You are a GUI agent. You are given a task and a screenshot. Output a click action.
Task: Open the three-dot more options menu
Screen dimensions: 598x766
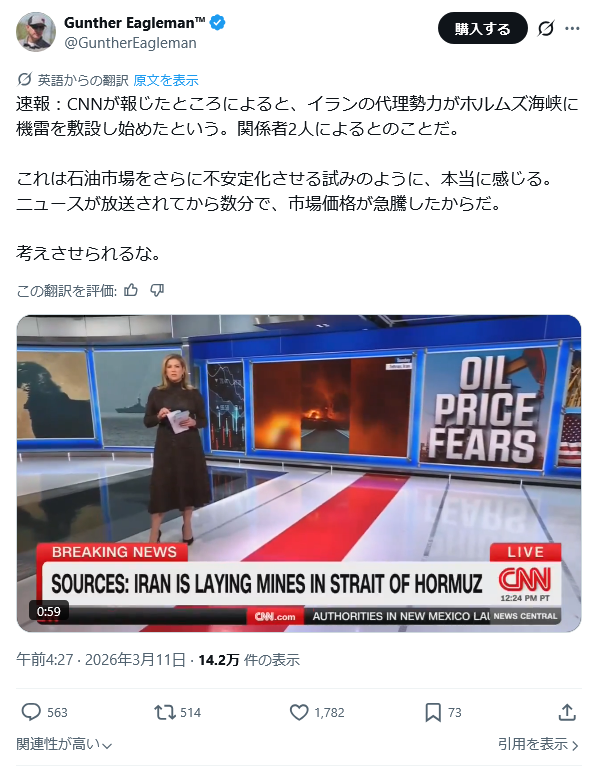[x=572, y=29]
